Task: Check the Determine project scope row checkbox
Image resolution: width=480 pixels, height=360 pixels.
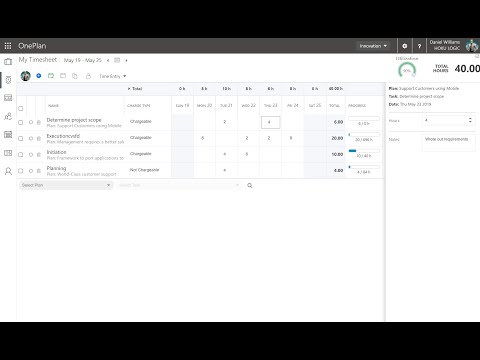Action: [21, 122]
